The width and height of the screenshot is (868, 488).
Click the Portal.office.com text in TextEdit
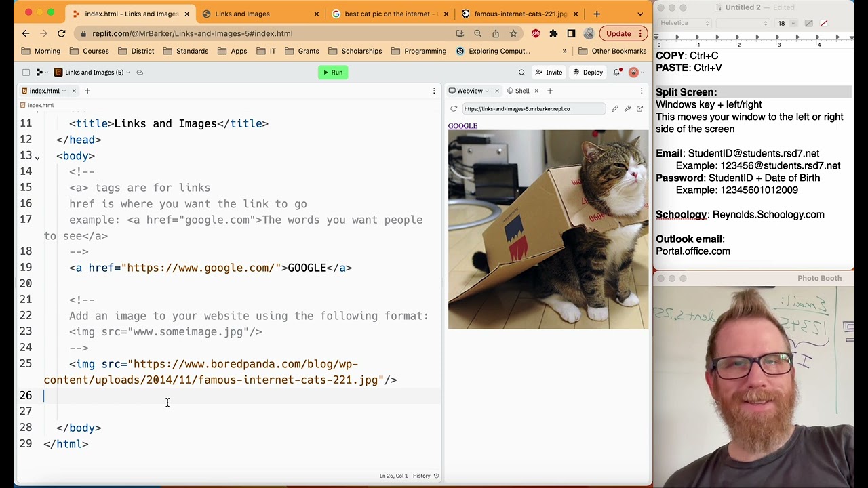tap(693, 251)
